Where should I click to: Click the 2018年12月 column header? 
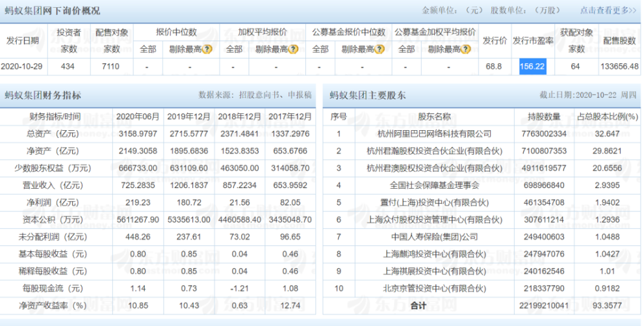point(240,117)
